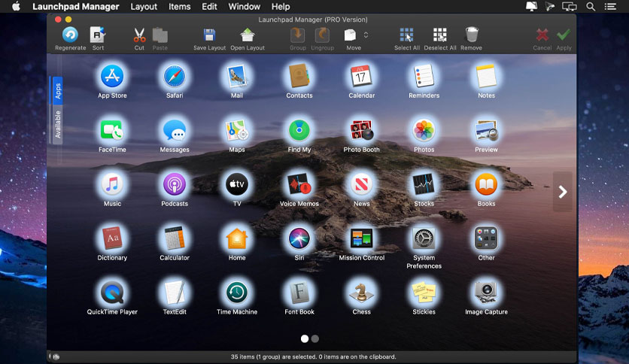Save Layout using the floppy disk icon
This screenshot has width=629, height=364.
coord(209,35)
